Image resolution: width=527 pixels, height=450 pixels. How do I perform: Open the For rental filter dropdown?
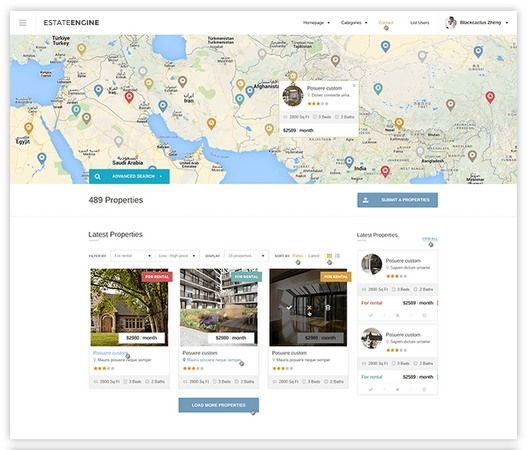[131, 256]
